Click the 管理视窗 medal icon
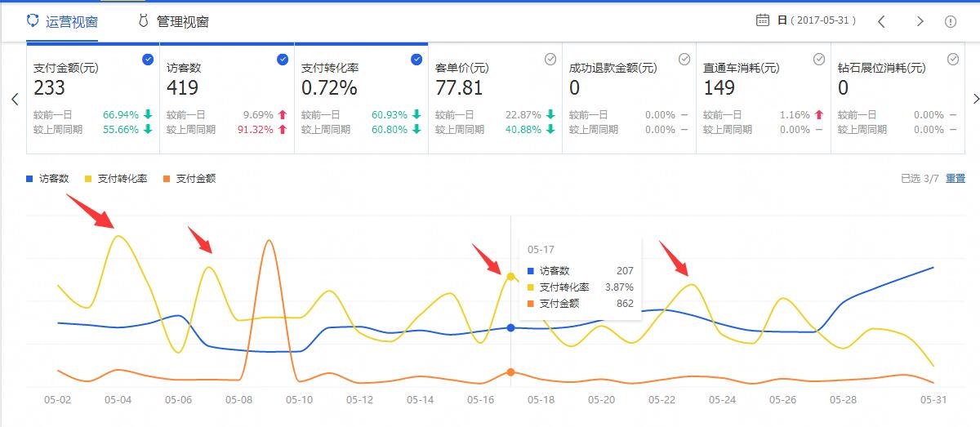 point(143,21)
